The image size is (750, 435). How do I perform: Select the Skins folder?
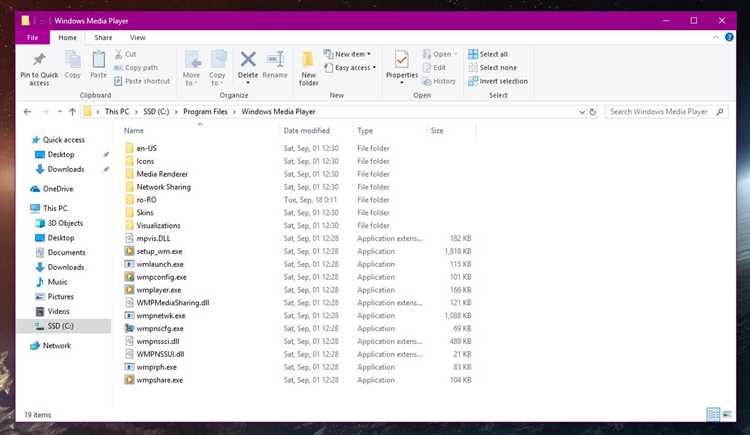pyautogui.click(x=145, y=212)
